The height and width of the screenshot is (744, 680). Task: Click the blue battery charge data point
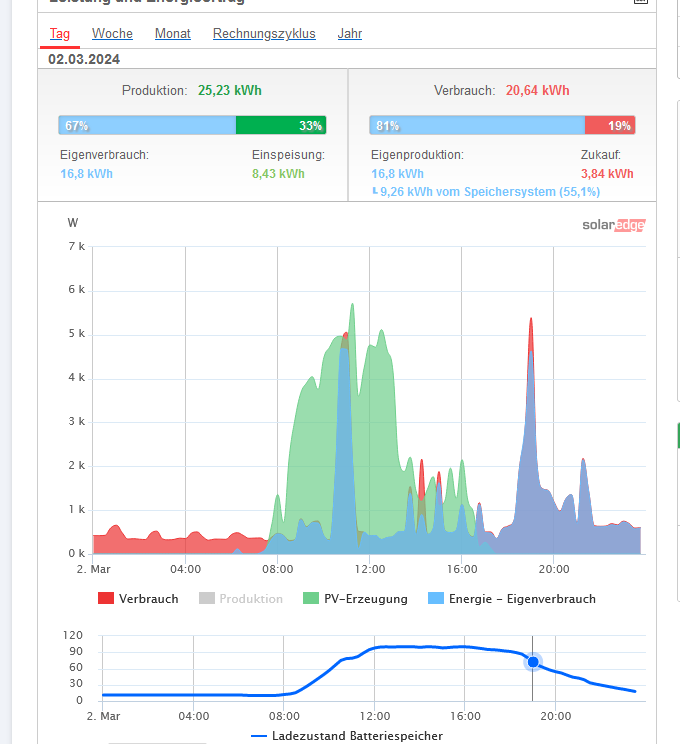click(533, 661)
